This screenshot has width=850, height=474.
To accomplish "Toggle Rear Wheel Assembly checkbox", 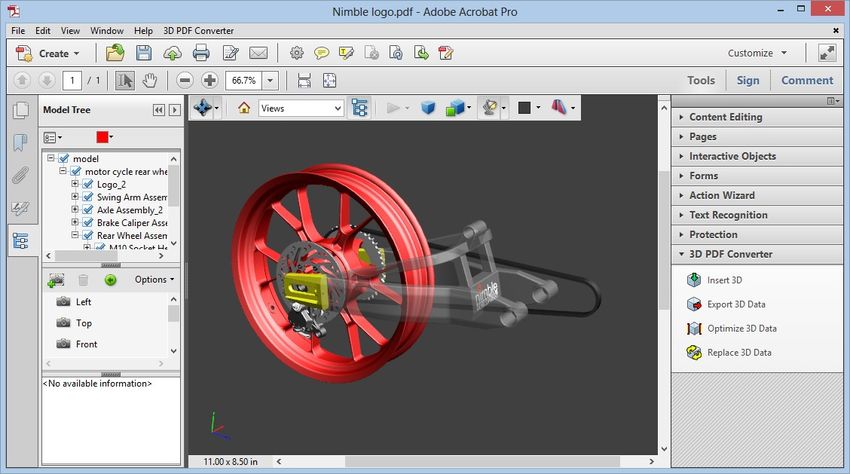I will (x=88, y=235).
